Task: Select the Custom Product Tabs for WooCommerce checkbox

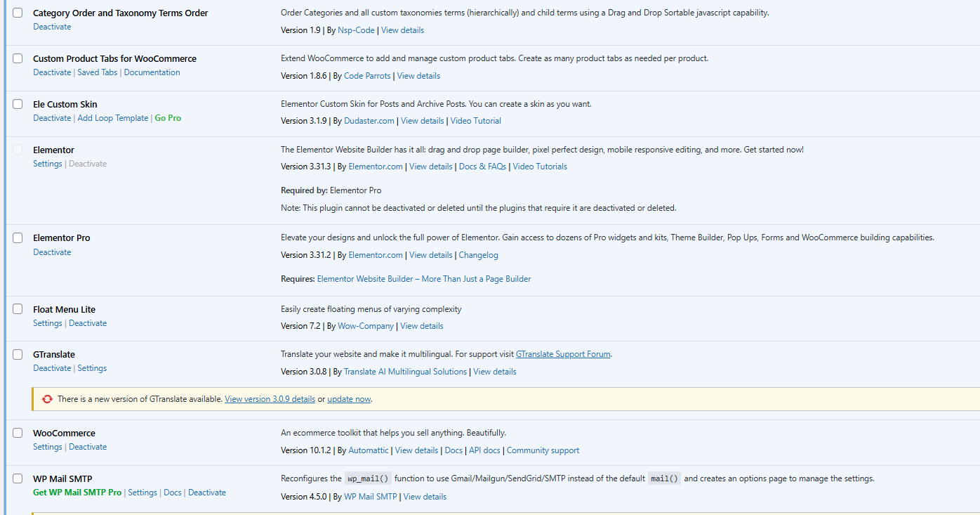Action: click(x=18, y=59)
